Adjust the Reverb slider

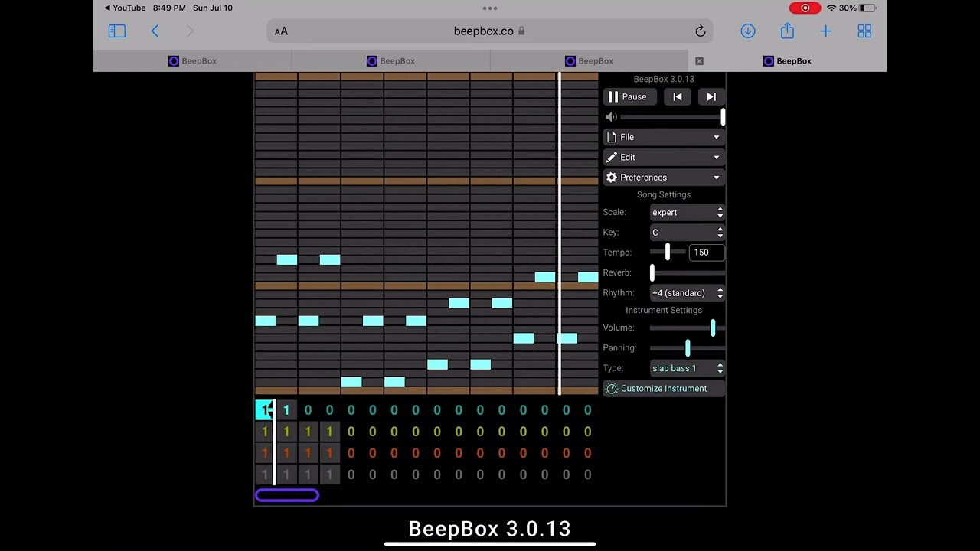tap(687, 272)
